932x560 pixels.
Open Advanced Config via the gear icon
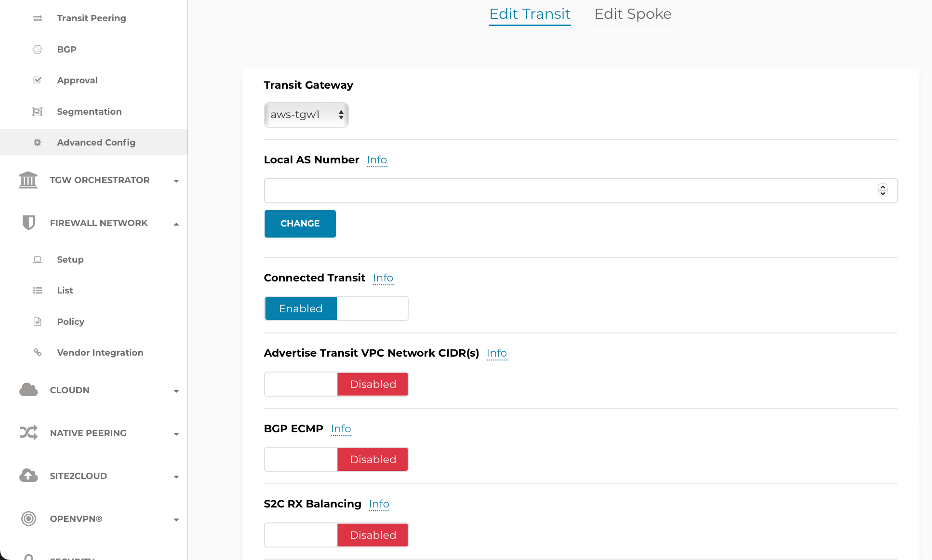tap(38, 142)
